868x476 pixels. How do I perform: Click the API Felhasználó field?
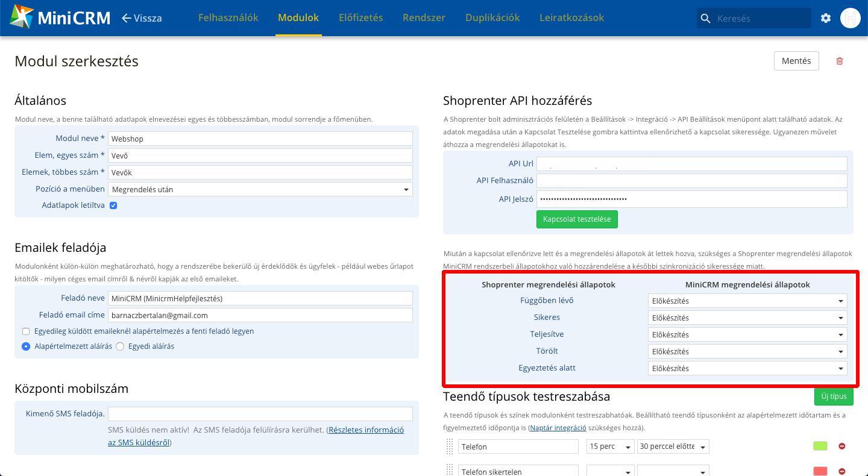click(x=692, y=181)
